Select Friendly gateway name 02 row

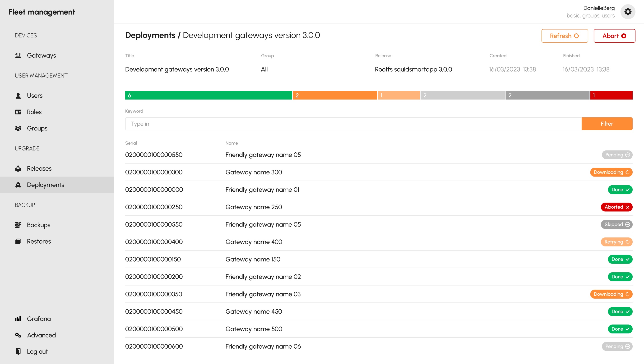point(379,277)
